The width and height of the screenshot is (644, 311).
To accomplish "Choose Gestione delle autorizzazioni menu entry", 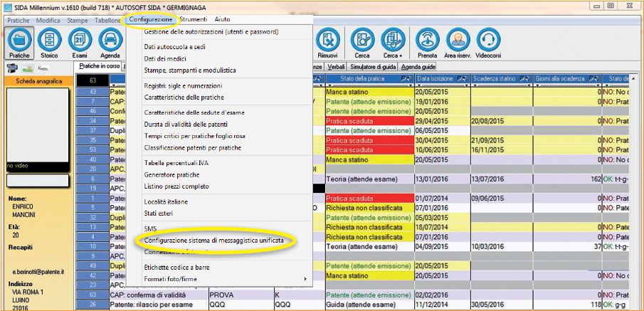I will [x=211, y=32].
